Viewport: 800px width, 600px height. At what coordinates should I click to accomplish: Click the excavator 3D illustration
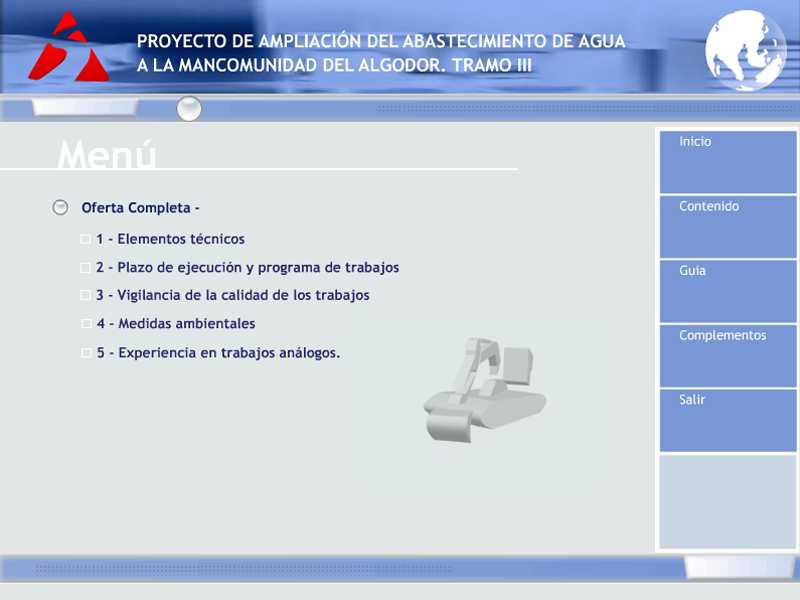[485, 390]
